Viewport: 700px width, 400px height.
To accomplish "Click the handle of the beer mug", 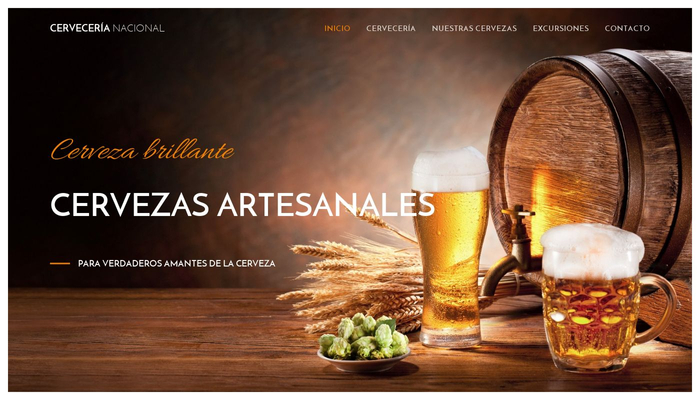I will (x=661, y=308).
